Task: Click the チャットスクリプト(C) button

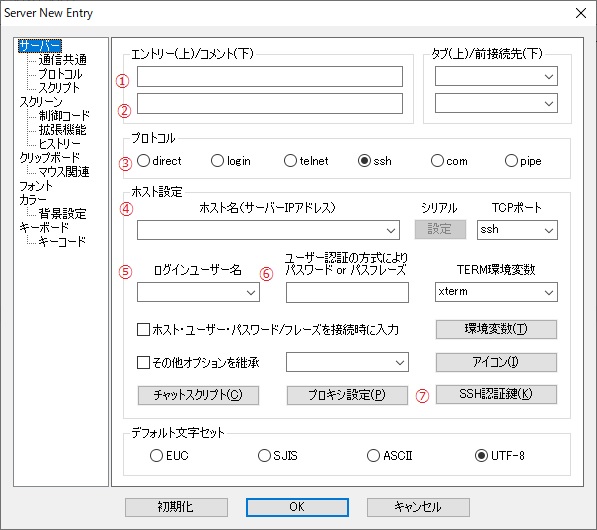Action: pyautogui.click(x=198, y=395)
